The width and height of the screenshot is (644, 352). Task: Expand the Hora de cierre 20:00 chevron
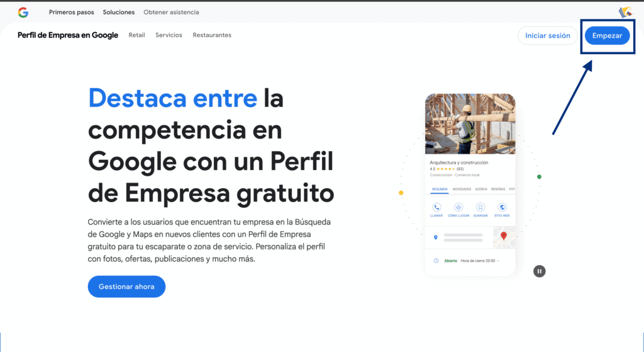click(x=498, y=261)
